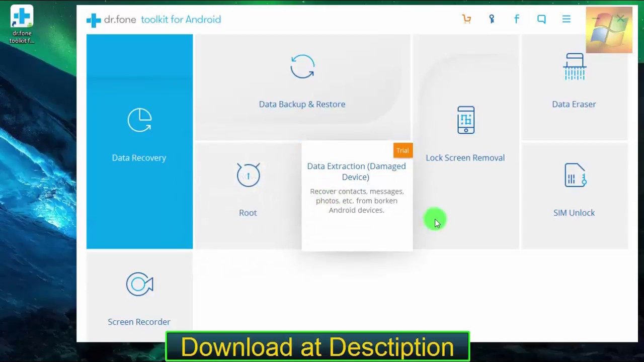The image size is (644, 362).
Task: Click the Data Eraser label
Action: pos(574,104)
